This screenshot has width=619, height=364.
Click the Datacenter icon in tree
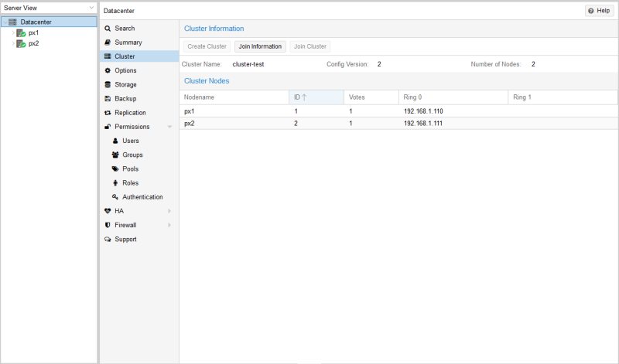point(12,22)
